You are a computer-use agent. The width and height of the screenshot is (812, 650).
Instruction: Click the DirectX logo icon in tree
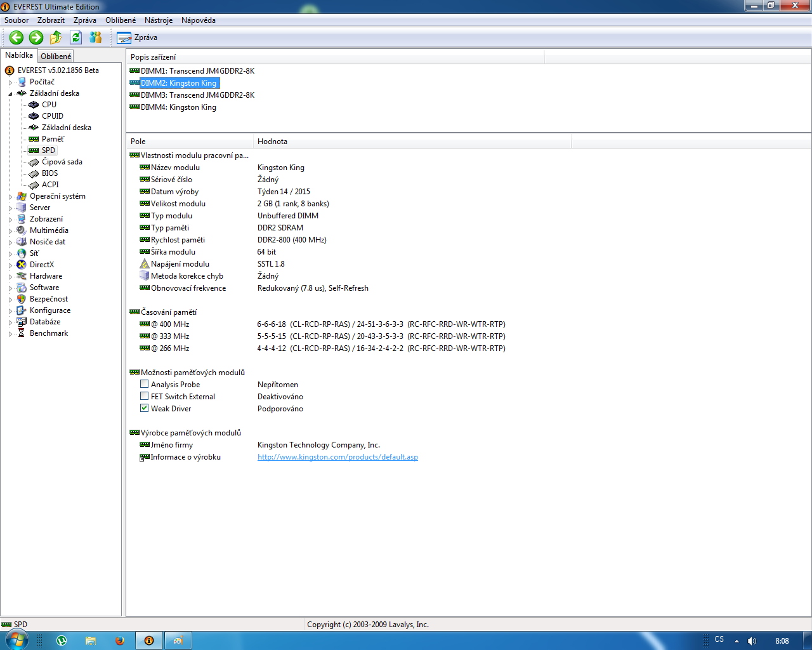click(22, 265)
